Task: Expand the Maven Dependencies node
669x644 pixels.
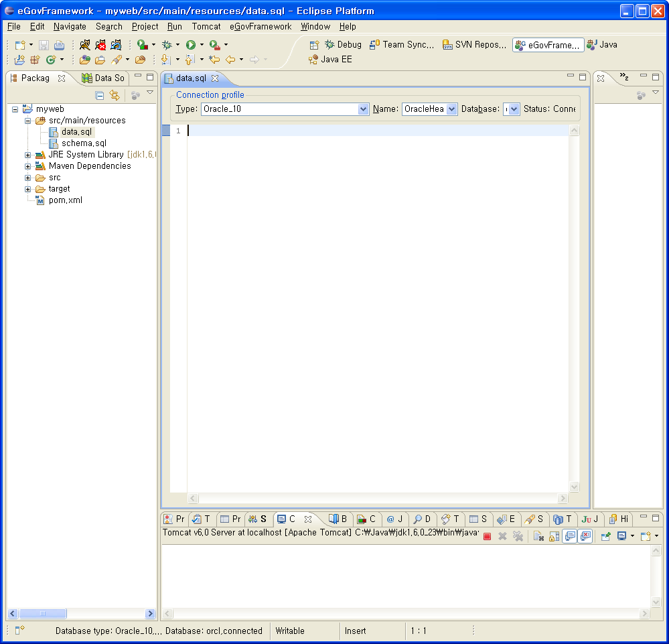Action: (27, 167)
